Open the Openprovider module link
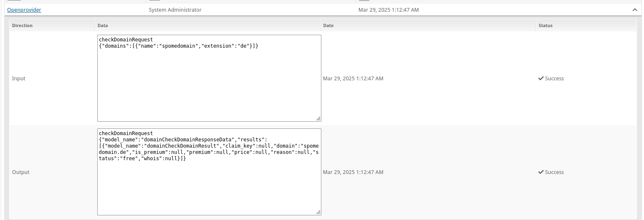This screenshot has height=220, width=644. point(24,10)
